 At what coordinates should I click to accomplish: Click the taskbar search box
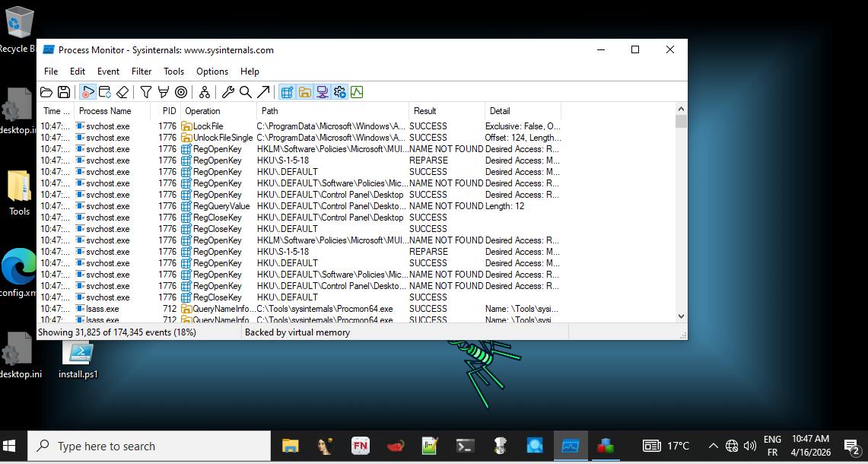[x=149, y=446]
